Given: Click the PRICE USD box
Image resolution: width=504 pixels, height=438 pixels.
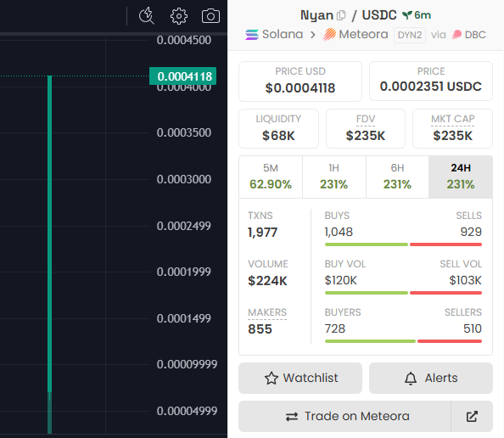Looking at the screenshot, I should pyautogui.click(x=300, y=81).
